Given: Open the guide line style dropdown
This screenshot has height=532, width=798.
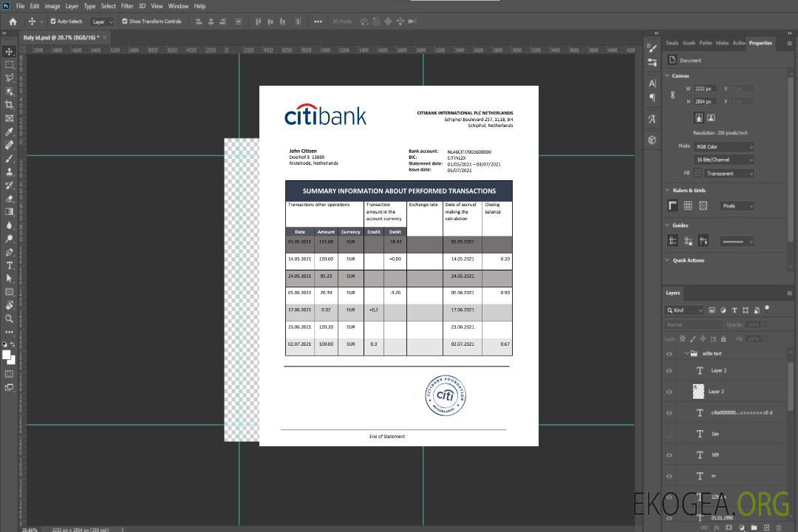Looking at the screenshot, I should pyautogui.click(x=737, y=242).
